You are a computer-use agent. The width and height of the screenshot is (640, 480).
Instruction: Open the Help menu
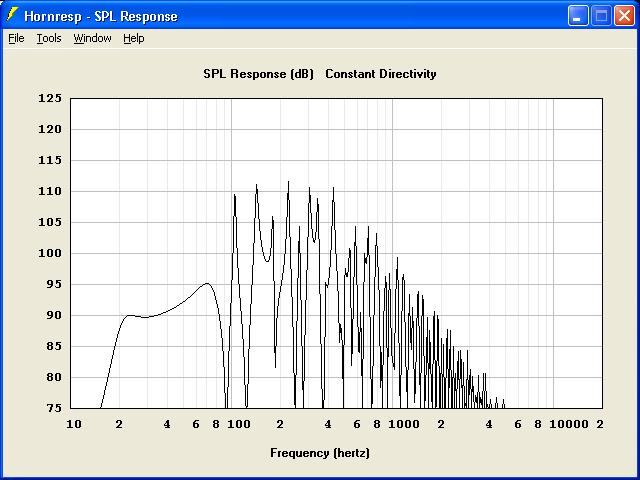134,38
